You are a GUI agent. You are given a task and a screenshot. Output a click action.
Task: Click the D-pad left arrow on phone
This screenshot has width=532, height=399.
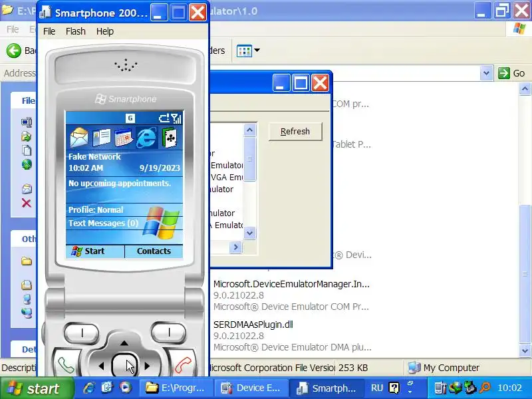(x=101, y=366)
